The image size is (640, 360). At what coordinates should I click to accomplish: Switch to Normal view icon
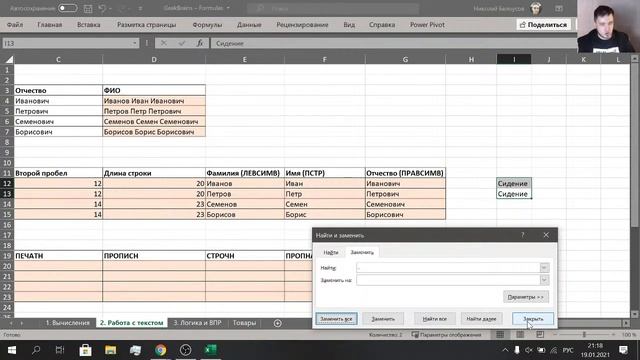(x=500, y=335)
